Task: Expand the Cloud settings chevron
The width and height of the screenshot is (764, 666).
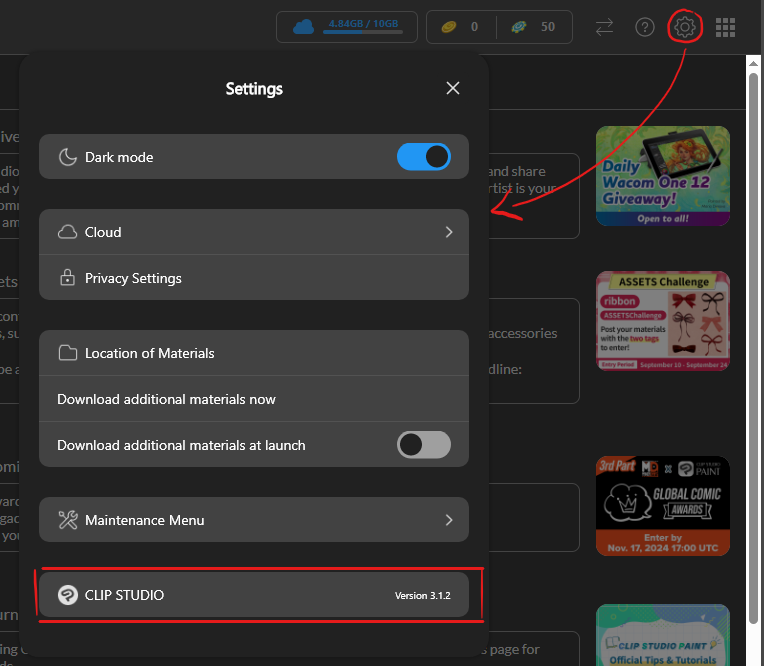Action: coord(449,232)
